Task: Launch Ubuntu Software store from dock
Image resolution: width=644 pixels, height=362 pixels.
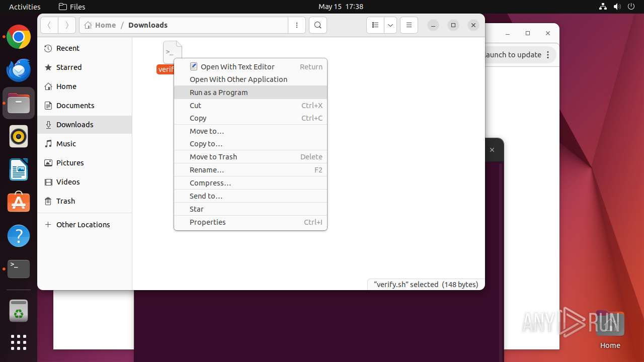Action: (19, 203)
